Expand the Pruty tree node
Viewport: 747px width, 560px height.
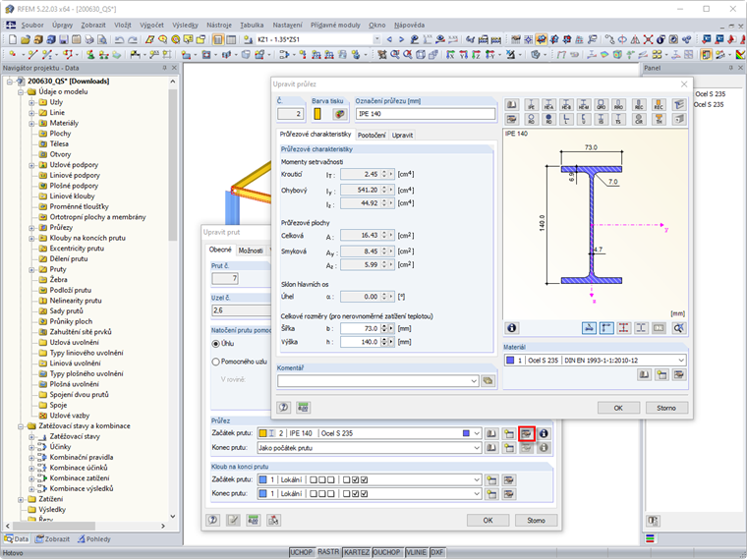(31, 269)
